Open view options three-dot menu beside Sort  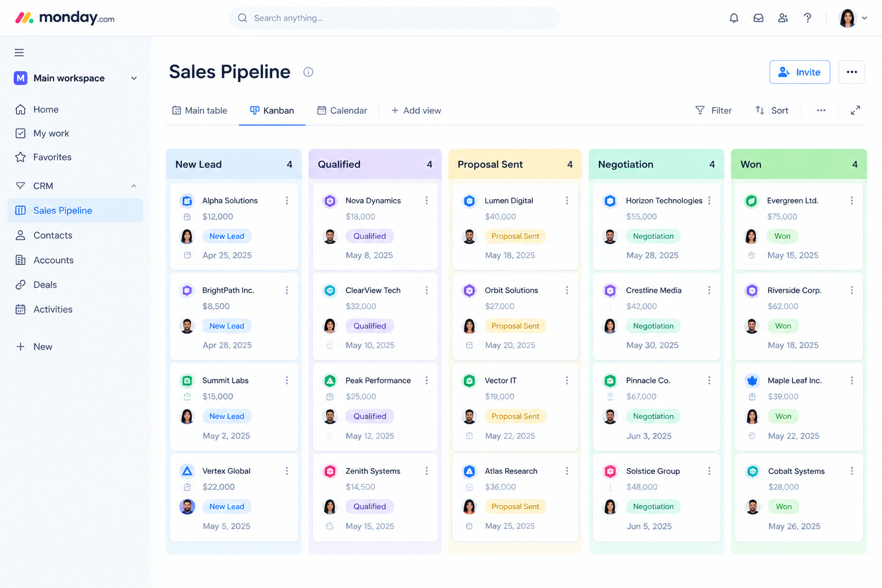821,110
